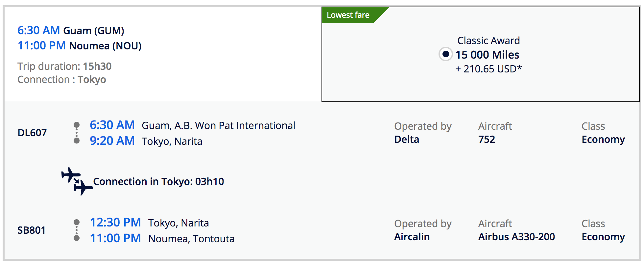Click the Trip duration 15h30 text
This screenshot has width=644, height=264.
(x=64, y=66)
